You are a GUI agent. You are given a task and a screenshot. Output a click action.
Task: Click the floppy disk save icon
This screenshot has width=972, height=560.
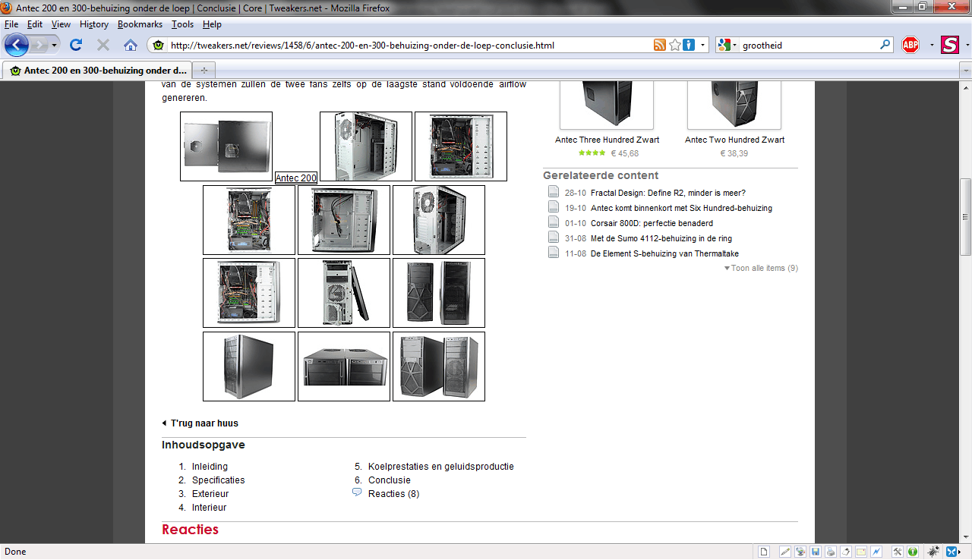click(816, 552)
